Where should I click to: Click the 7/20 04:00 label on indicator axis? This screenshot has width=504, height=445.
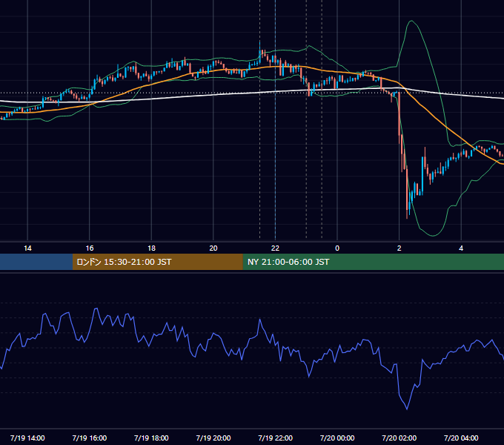[461, 438]
